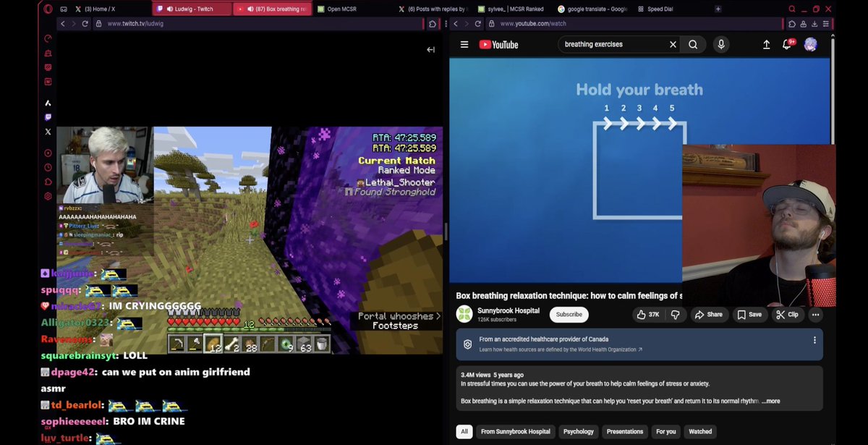Start voice search with microphone
The height and width of the screenshot is (445, 868).
point(720,44)
